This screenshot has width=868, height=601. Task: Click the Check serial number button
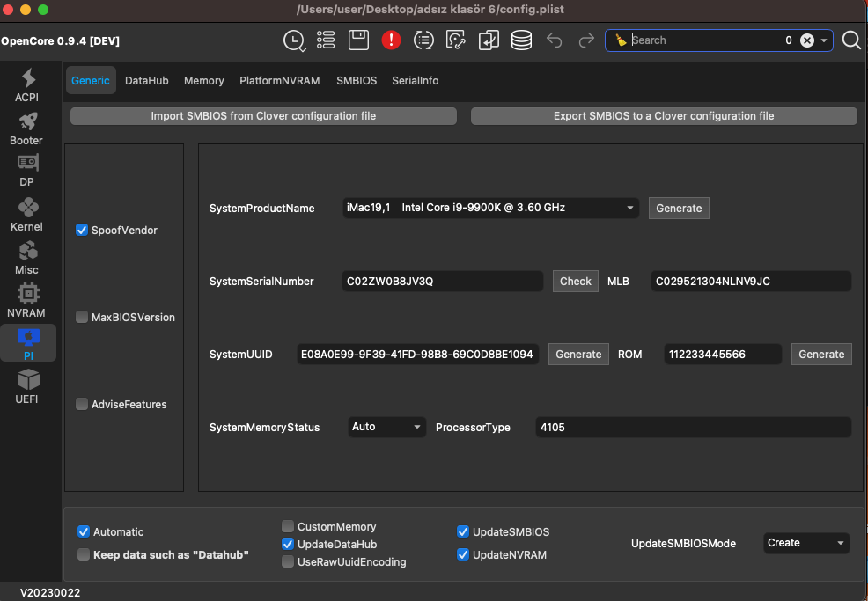(575, 282)
